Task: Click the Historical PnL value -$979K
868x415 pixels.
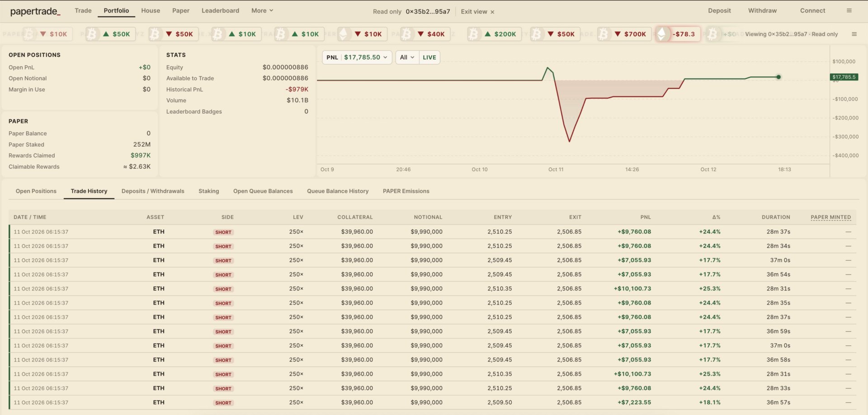Action: [x=297, y=89]
